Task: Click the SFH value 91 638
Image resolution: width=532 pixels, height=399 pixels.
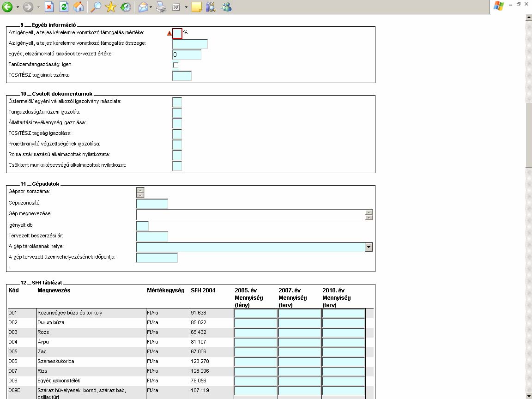Action: (199, 313)
